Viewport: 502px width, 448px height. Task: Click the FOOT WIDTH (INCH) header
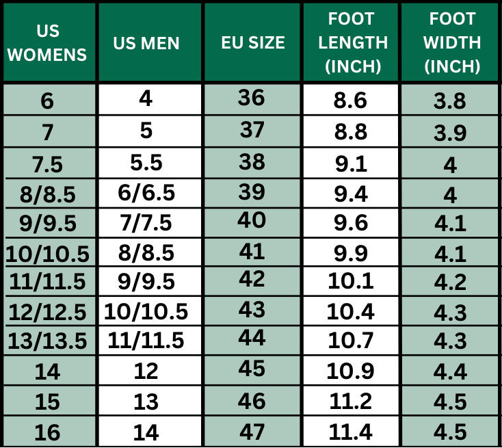point(451,42)
